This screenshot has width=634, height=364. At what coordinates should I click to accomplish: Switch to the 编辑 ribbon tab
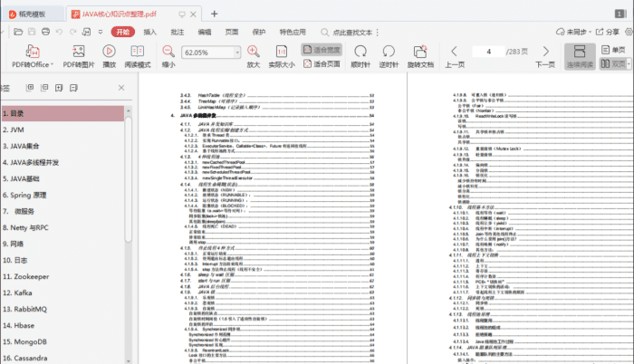pyautogui.click(x=205, y=32)
